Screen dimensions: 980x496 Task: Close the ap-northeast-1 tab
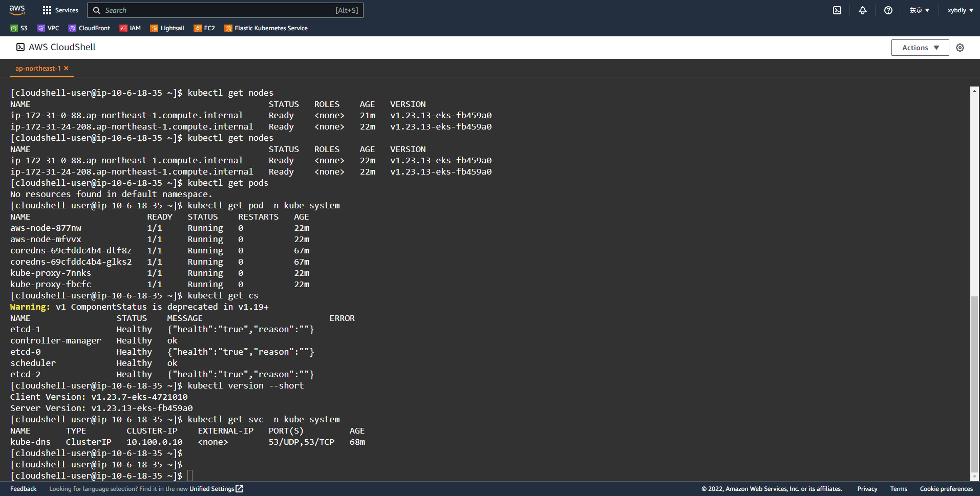(67, 69)
